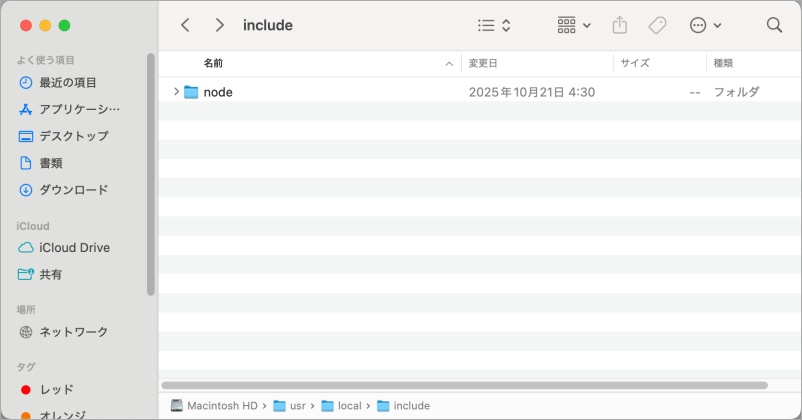Click the horizontal scrollbar at bottom
The image size is (802, 420).
click(463, 385)
